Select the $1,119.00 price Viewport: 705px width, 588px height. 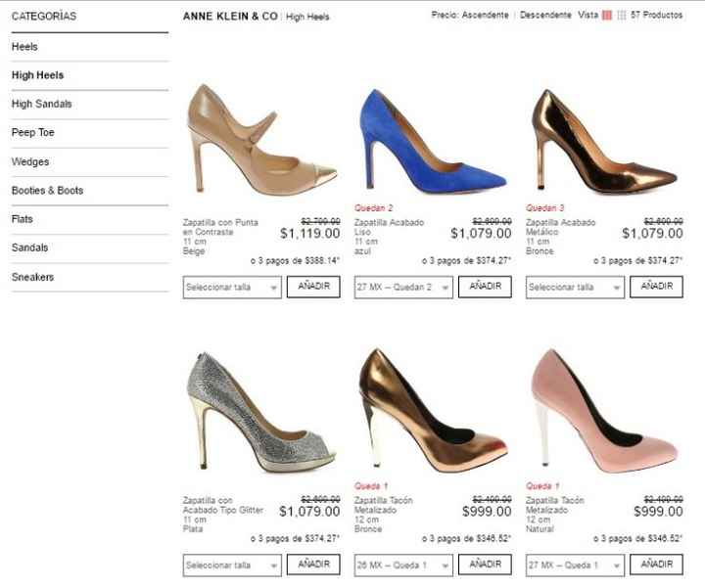click(309, 234)
